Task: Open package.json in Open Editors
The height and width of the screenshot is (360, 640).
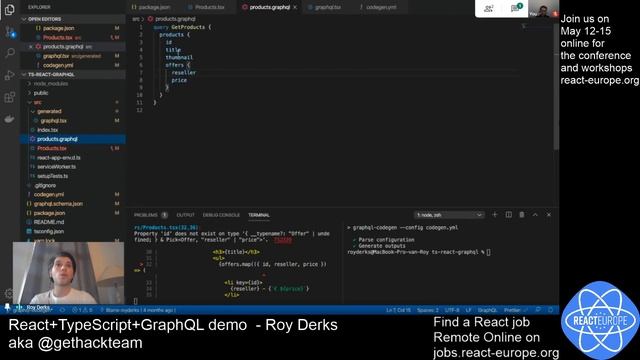Action: 58,28
